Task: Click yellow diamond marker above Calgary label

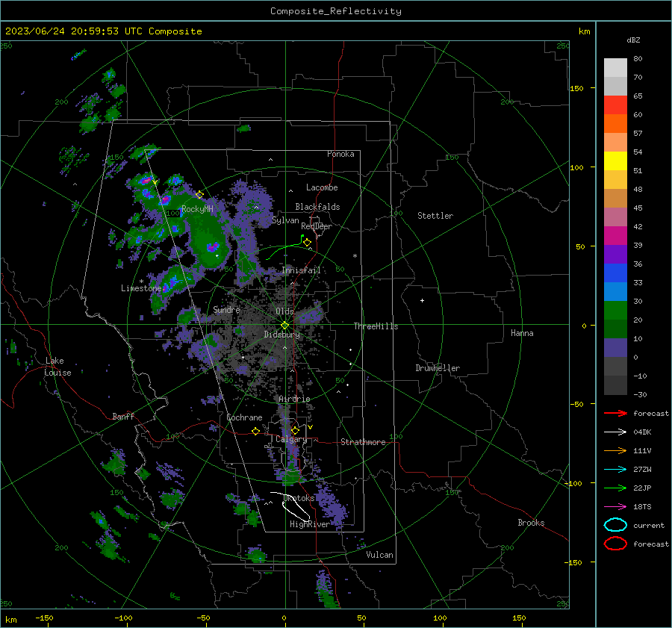Action: [x=295, y=430]
